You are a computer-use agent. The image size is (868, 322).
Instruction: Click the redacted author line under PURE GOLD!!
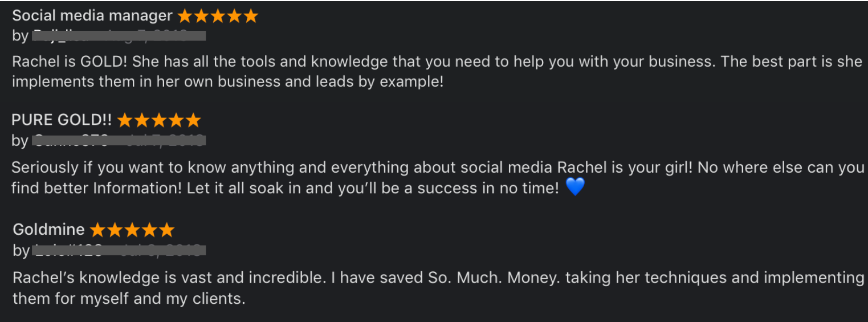[108, 140]
